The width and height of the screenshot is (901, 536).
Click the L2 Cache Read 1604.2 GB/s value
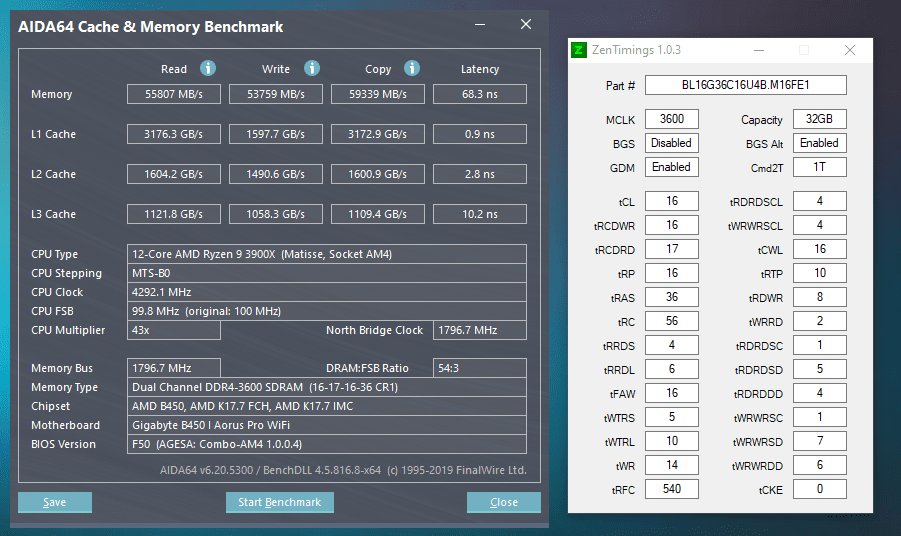click(x=174, y=174)
